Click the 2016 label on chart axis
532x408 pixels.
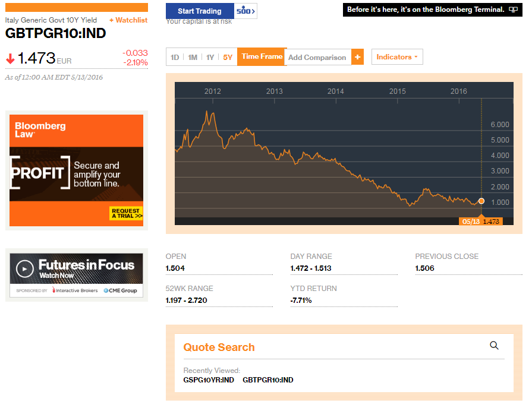click(459, 91)
